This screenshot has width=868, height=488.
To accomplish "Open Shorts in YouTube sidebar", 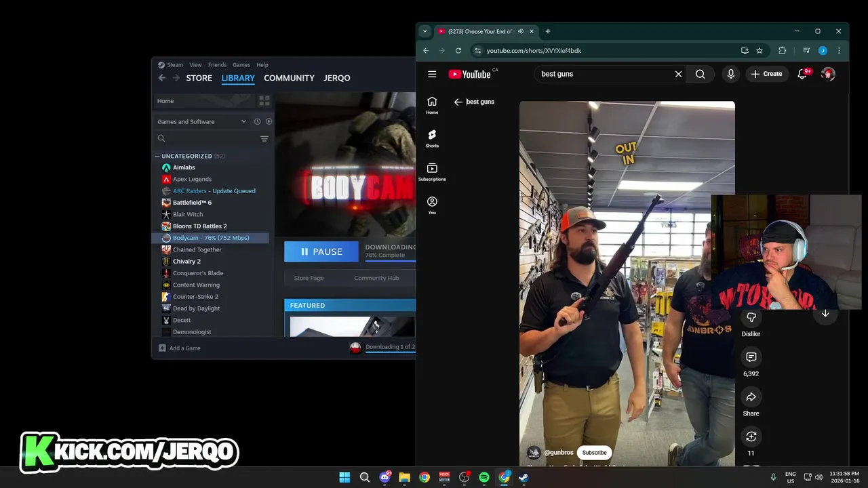I will click(432, 139).
